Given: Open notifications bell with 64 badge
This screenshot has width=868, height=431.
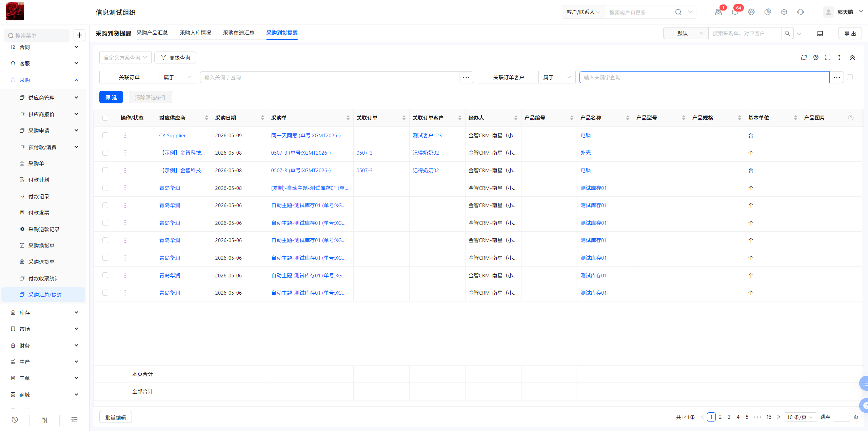Looking at the screenshot, I should point(735,12).
